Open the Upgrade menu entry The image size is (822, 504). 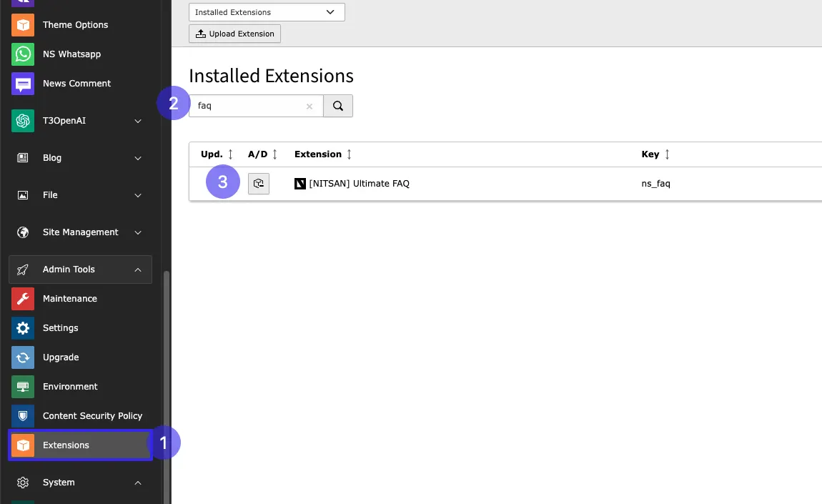(61, 357)
